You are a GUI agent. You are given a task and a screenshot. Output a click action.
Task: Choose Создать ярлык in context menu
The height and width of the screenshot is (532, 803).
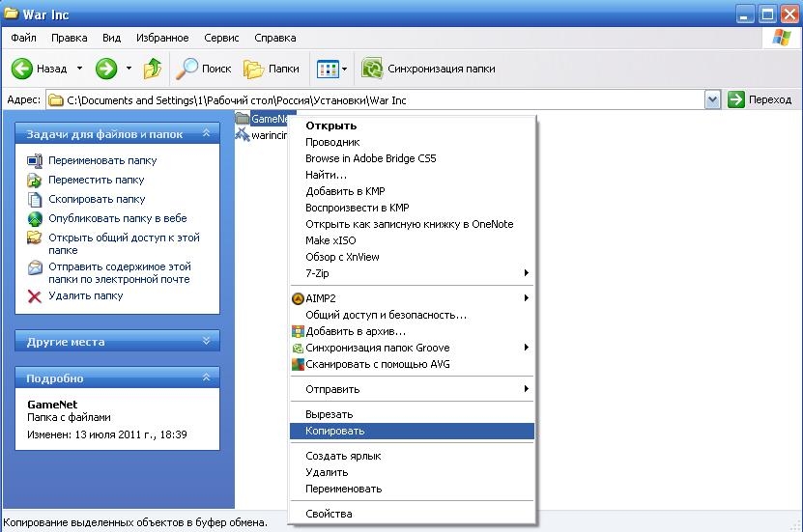412,456
